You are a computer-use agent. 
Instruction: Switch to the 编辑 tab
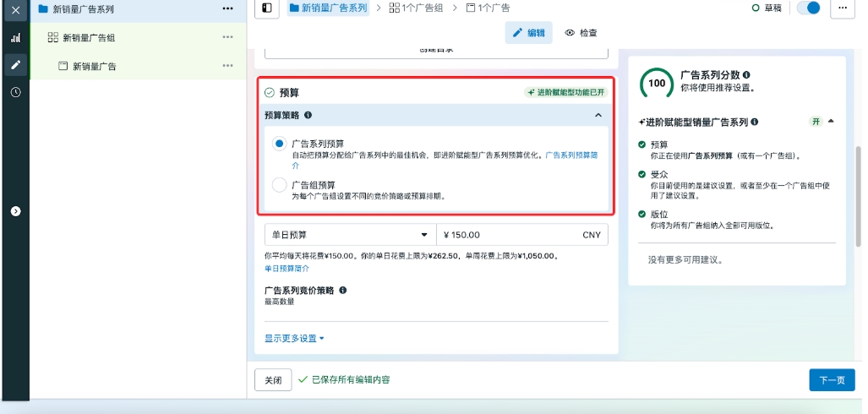click(x=529, y=33)
